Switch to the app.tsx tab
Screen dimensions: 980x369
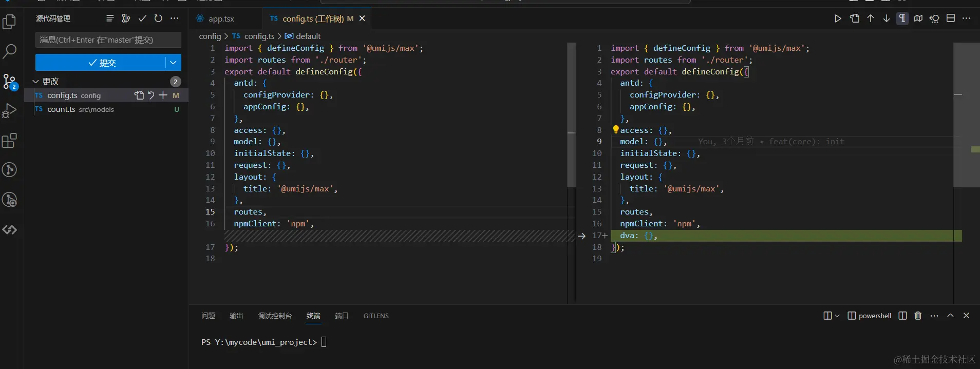point(221,18)
